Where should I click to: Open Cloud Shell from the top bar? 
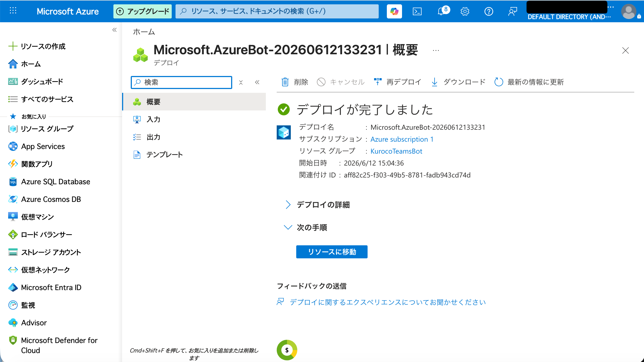click(417, 11)
